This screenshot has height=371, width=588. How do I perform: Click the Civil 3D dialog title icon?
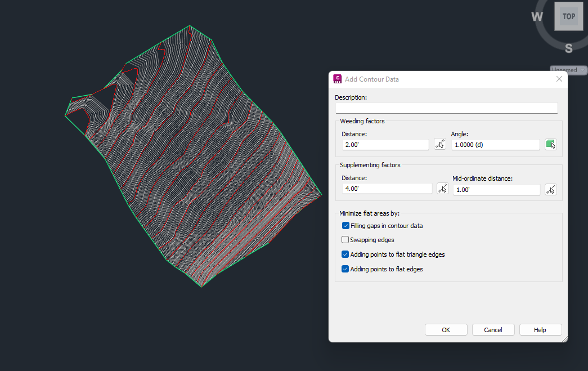point(337,79)
